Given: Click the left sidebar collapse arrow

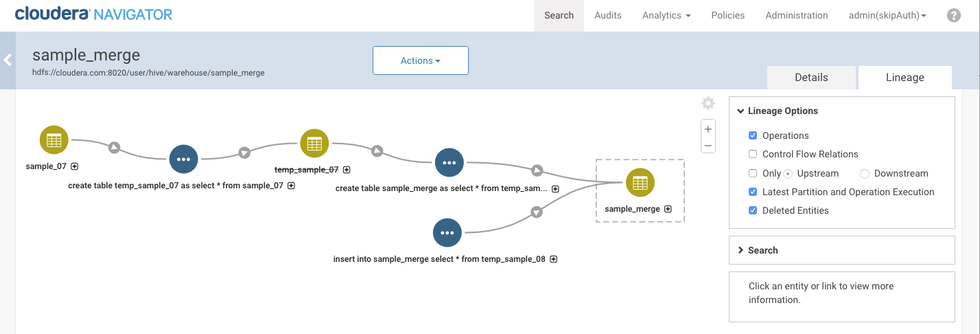Looking at the screenshot, I should click(x=8, y=60).
